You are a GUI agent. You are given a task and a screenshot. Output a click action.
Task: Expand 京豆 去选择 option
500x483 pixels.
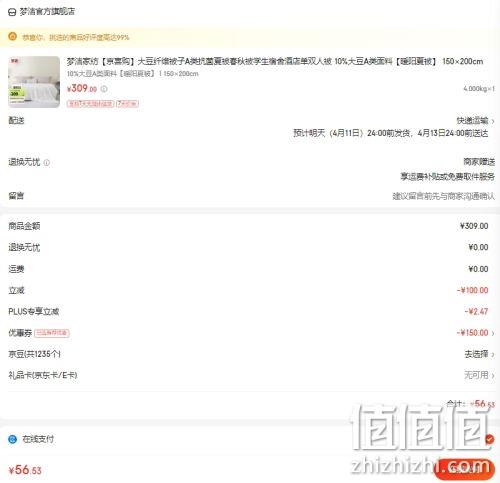480,354
